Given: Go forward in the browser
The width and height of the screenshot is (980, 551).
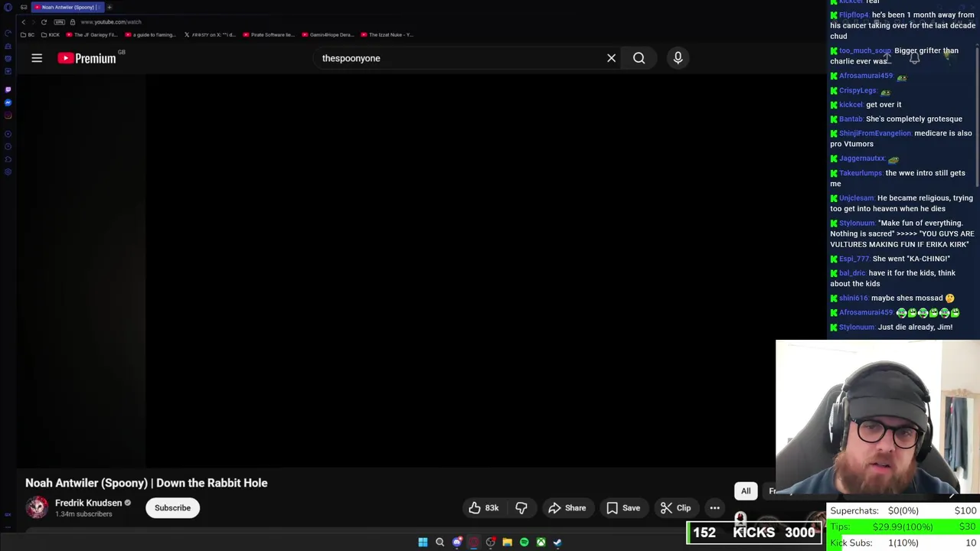Looking at the screenshot, I should 33,21.
